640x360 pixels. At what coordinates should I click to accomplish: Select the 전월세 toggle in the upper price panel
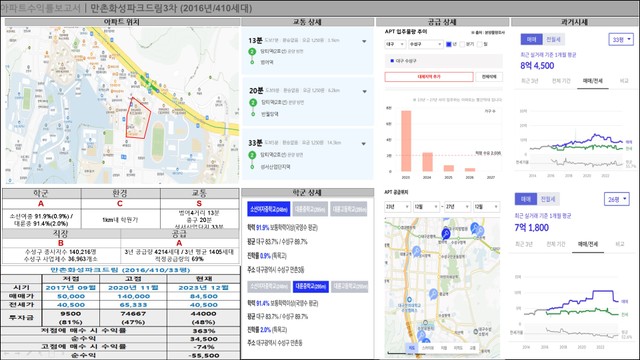pos(553,39)
